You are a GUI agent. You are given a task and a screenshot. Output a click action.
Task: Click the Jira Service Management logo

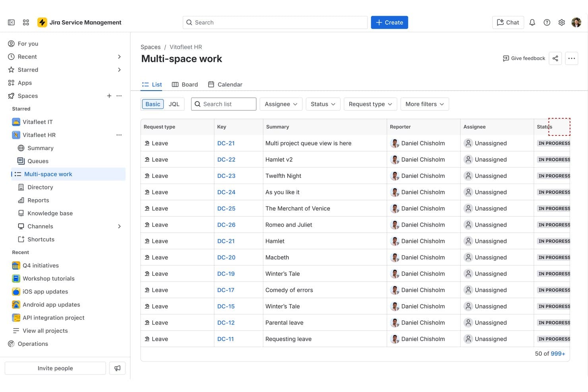tap(79, 23)
